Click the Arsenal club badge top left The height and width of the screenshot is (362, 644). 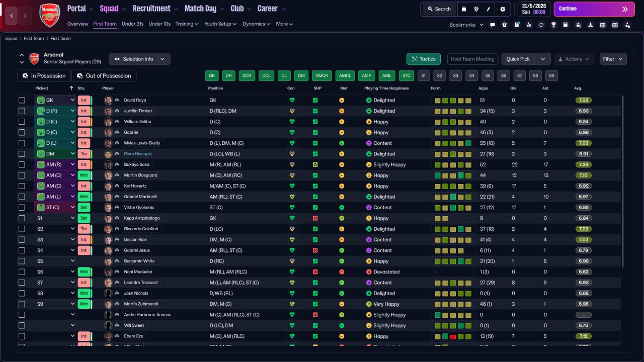coord(49,15)
